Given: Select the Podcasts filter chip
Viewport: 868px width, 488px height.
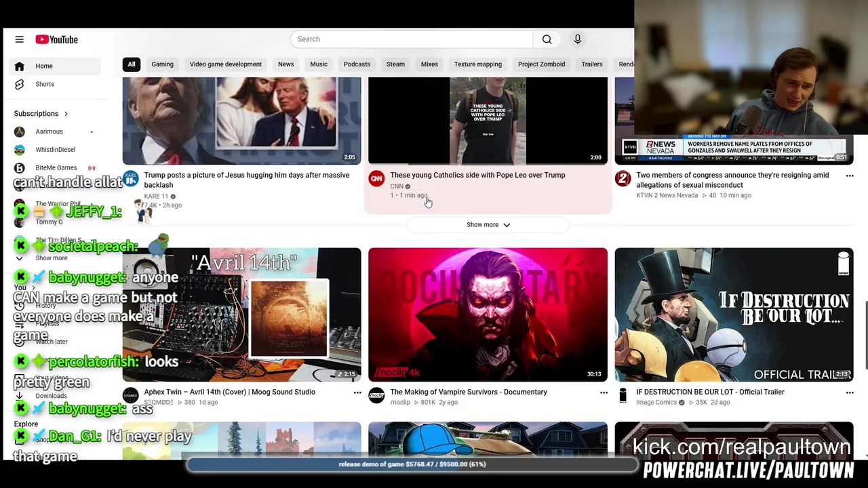Looking at the screenshot, I should (357, 64).
